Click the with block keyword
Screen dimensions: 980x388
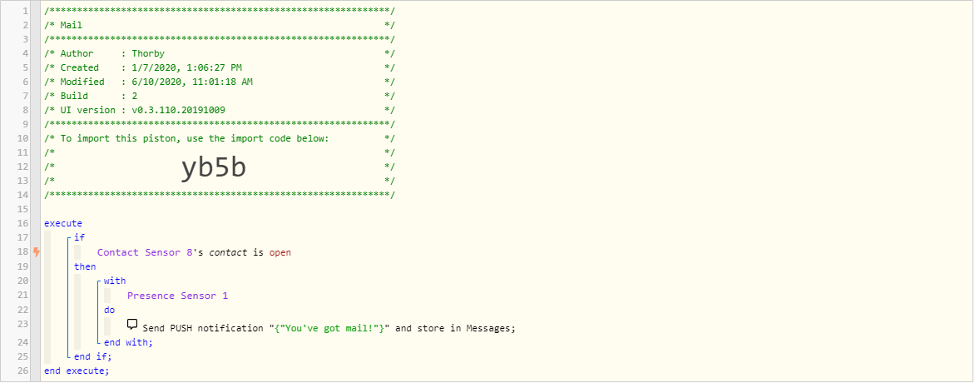(115, 281)
